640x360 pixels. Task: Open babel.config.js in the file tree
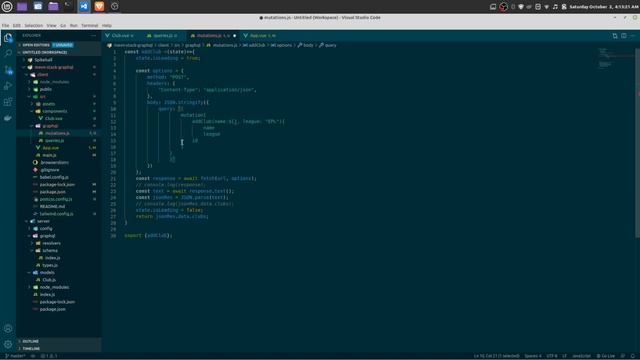point(59,177)
